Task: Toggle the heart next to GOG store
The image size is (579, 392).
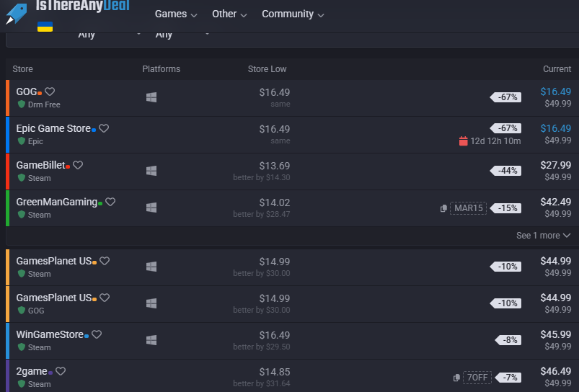Action: click(50, 92)
